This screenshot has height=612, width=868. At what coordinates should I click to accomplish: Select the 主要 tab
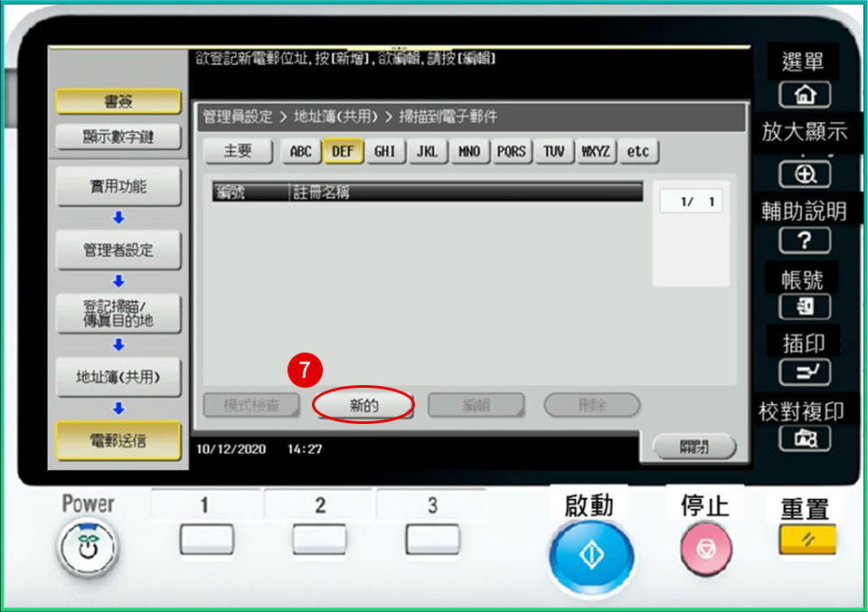pyautogui.click(x=238, y=152)
